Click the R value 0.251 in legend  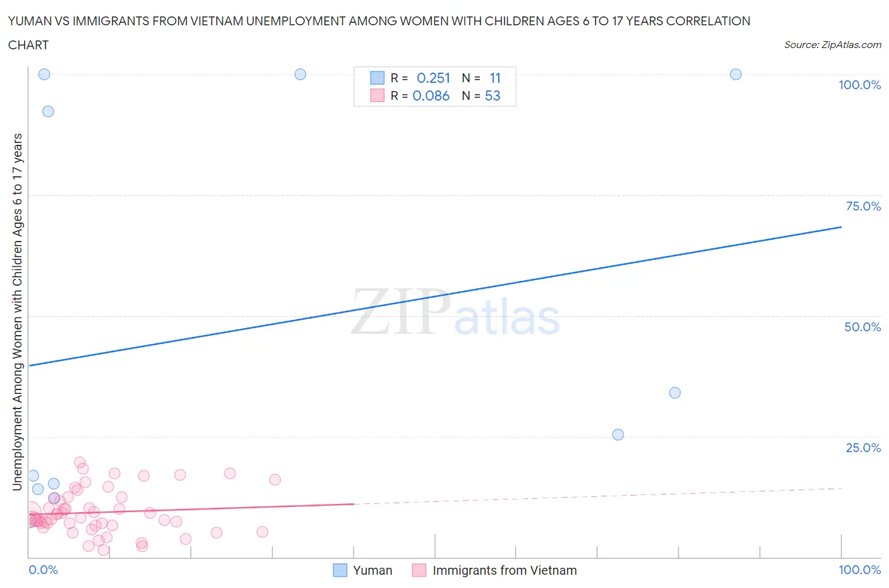pyautogui.click(x=434, y=78)
